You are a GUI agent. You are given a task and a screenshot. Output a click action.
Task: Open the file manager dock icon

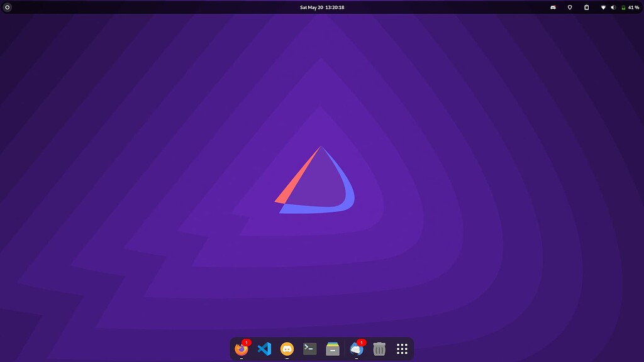point(332,349)
